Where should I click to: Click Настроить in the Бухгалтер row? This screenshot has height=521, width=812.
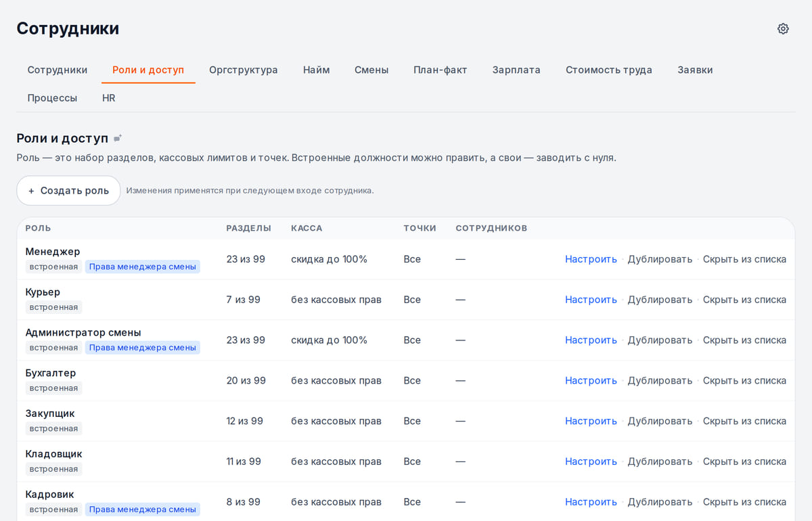[591, 381]
